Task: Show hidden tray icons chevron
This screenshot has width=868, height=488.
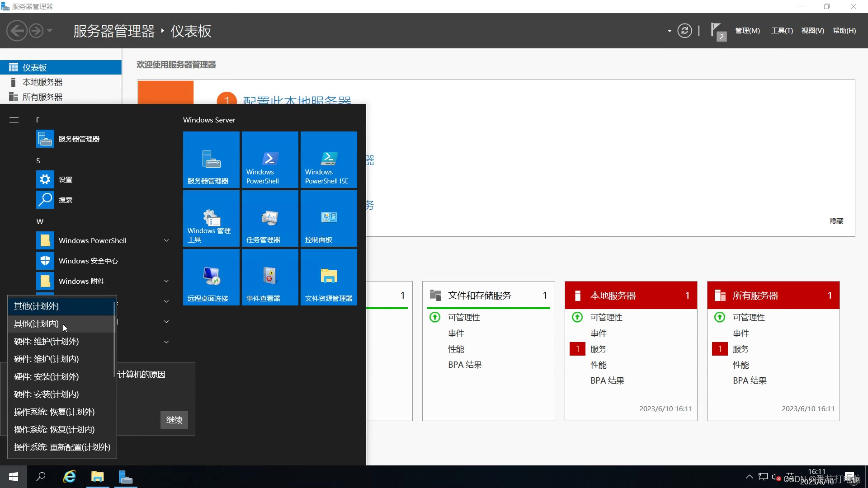Action: pos(749,477)
